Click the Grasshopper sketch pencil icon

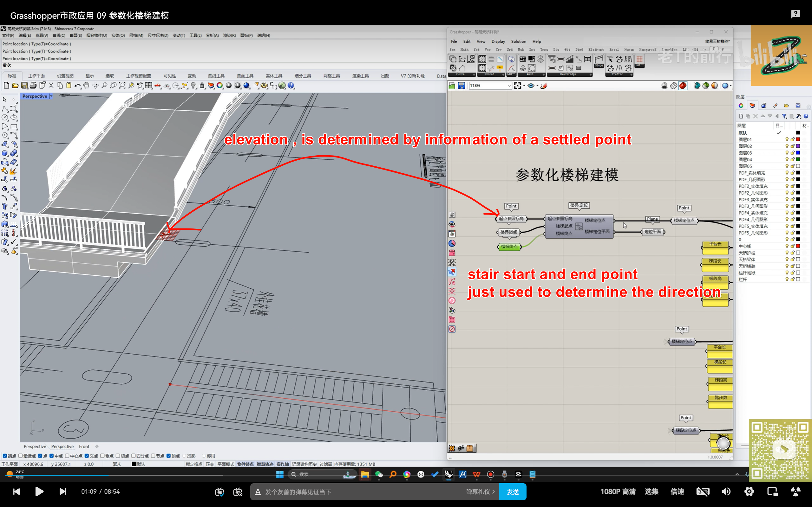point(544,86)
